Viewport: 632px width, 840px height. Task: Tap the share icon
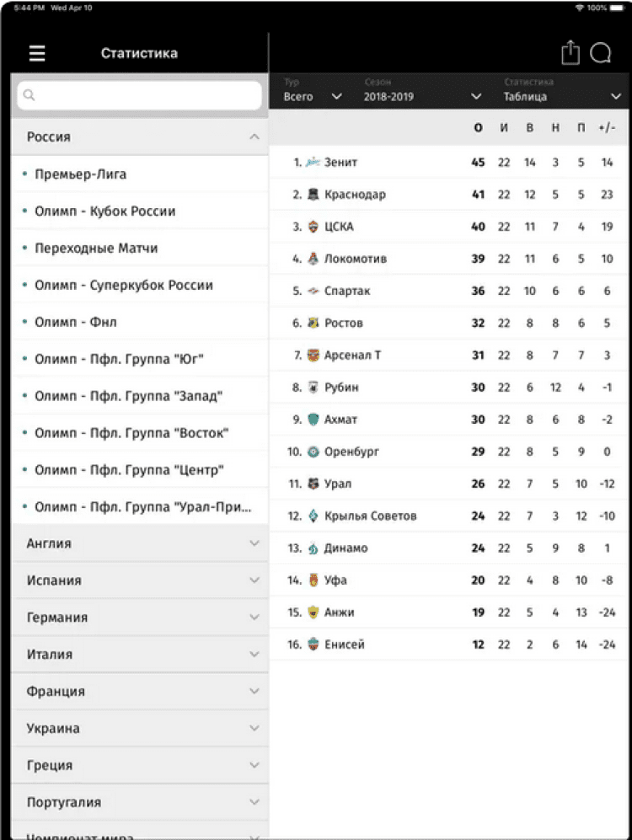pyautogui.click(x=570, y=53)
